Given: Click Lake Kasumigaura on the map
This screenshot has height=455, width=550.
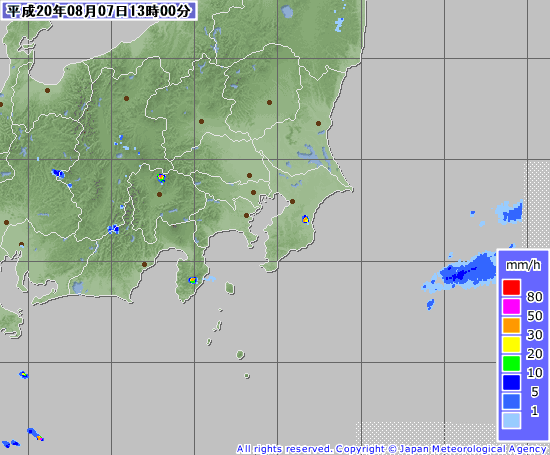Looking at the screenshot, I should 310,155.
